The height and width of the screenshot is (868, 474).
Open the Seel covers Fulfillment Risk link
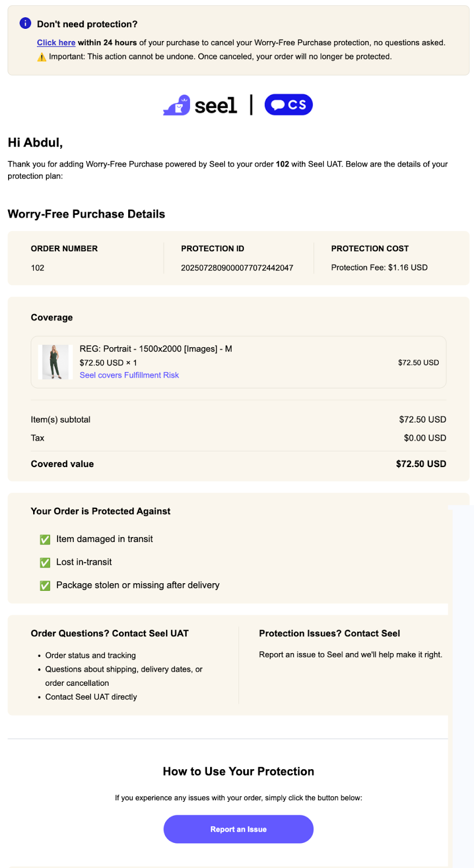pos(129,375)
